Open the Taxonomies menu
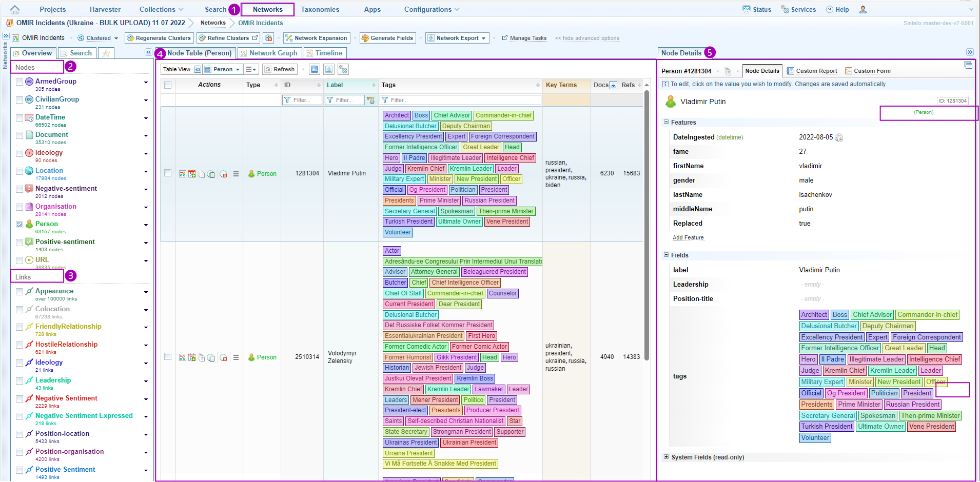This screenshot has width=980, height=482. [x=320, y=9]
